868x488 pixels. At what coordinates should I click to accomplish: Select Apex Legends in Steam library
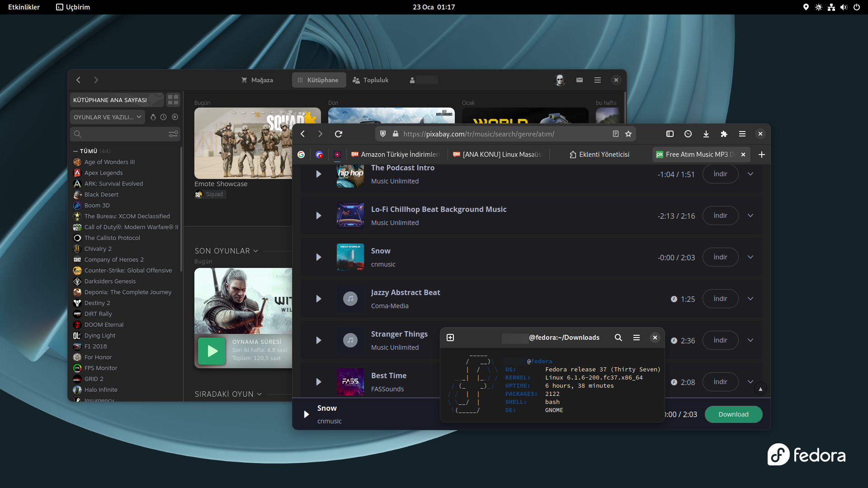pyautogui.click(x=103, y=173)
